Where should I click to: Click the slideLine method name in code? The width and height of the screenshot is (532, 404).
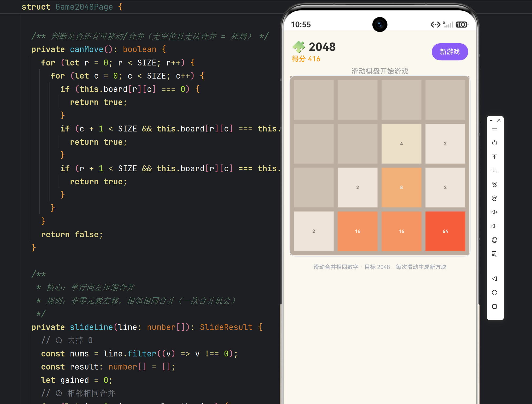tap(91, 327)
